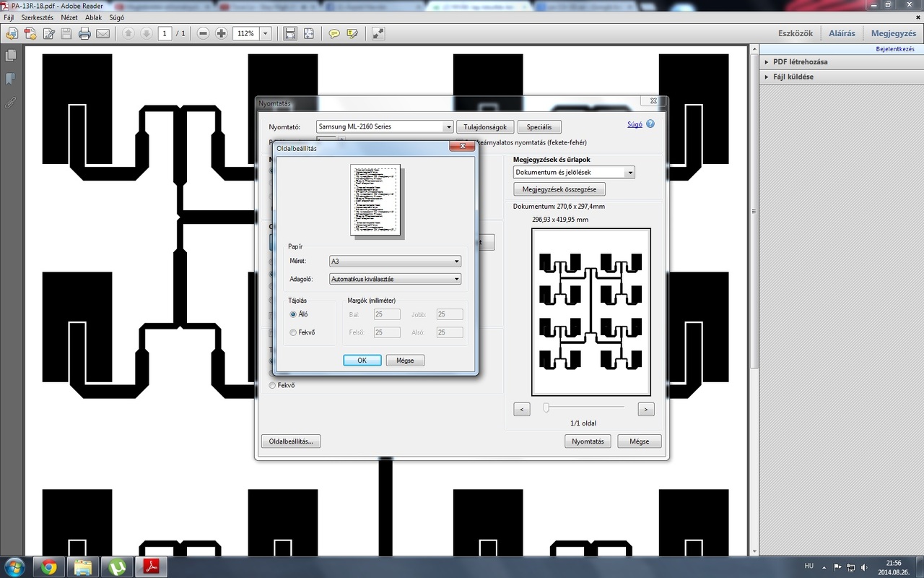
Task: Select the highlight text tool icon
Action: [x=352, y=33]
